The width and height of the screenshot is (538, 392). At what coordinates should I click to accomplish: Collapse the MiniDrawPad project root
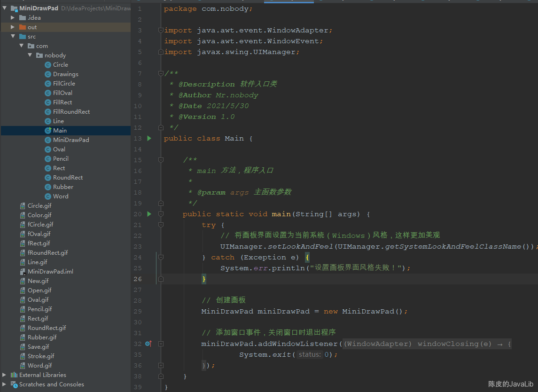4,8
